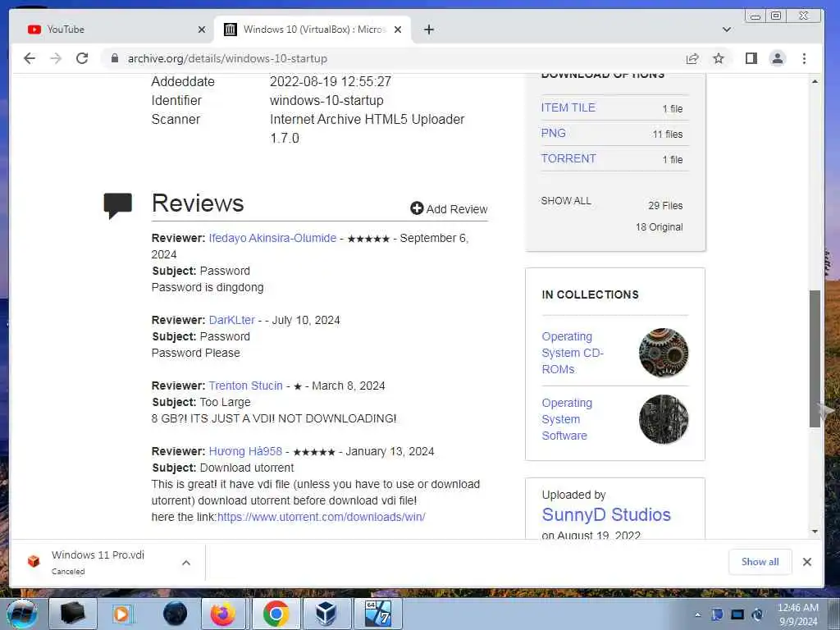This screenshot has width=840, height=630.
Task: Share this page via address bar icon
Action: point(692,58)
